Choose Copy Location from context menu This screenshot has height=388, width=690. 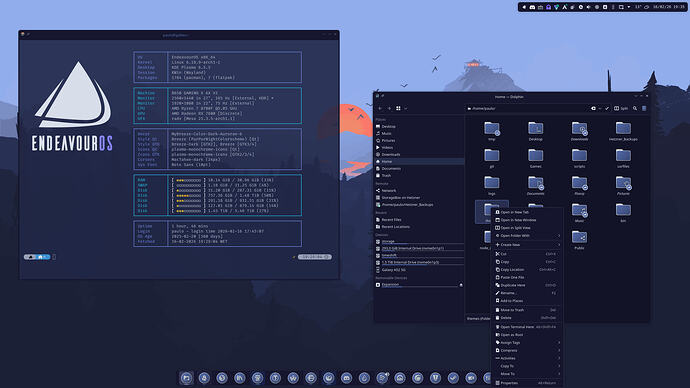pos(527,270)
